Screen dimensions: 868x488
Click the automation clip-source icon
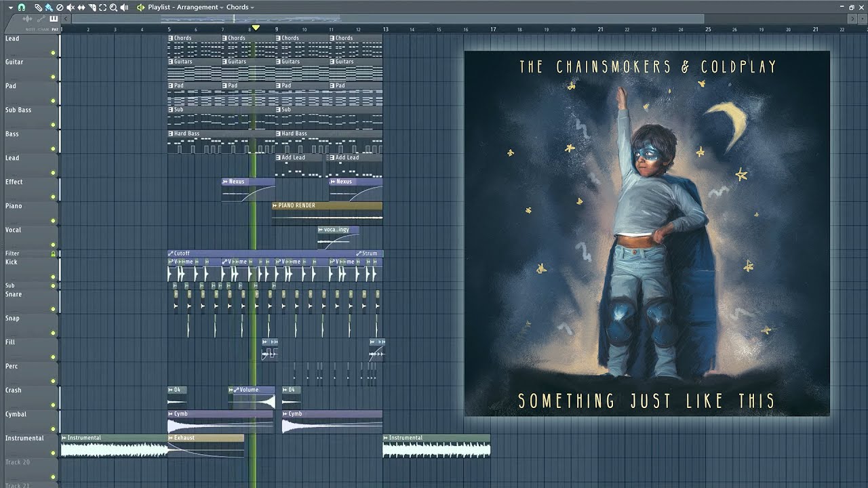tap(41, 19)
